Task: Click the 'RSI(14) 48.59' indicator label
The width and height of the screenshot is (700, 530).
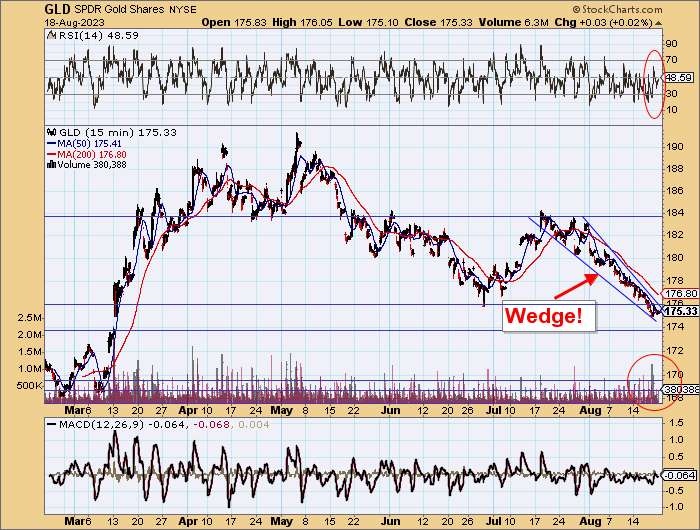Action: point(99,35)
